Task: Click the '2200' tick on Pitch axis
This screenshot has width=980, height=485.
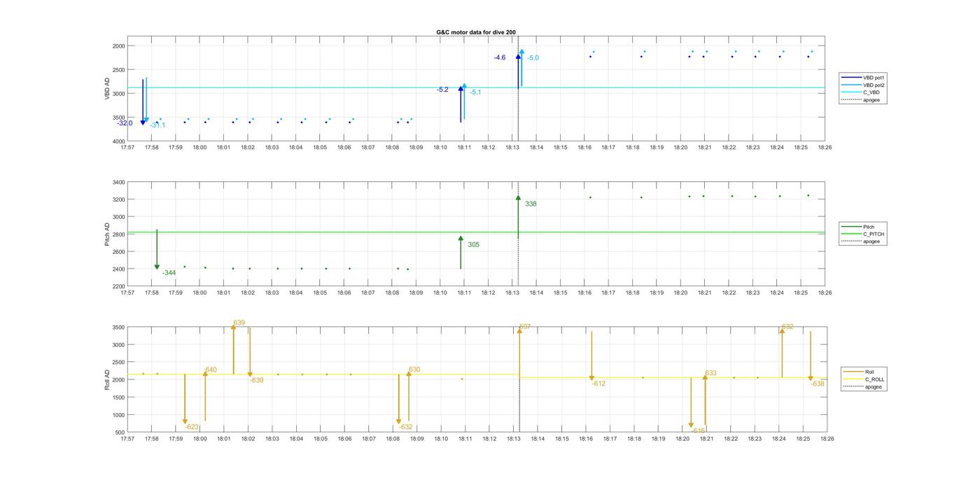Action: tap(118, 286)
